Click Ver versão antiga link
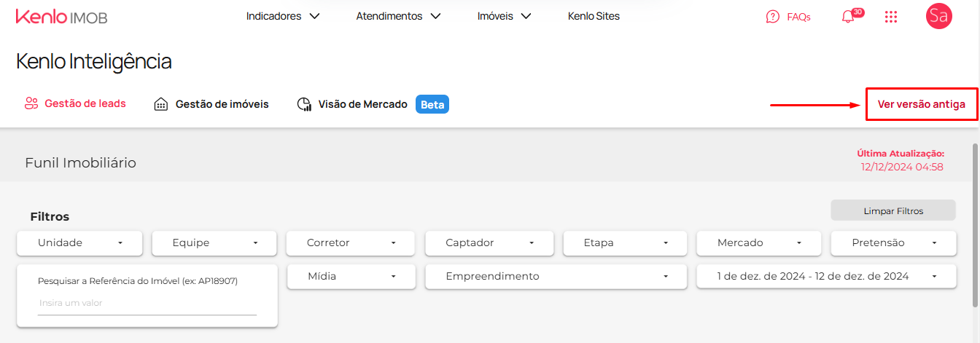 [921, 104]
